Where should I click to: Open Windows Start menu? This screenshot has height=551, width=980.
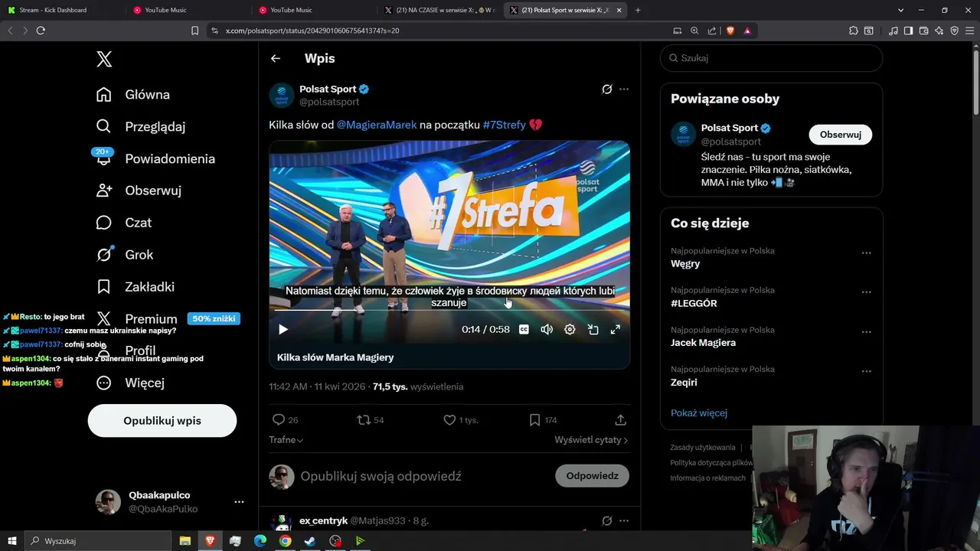11,541
